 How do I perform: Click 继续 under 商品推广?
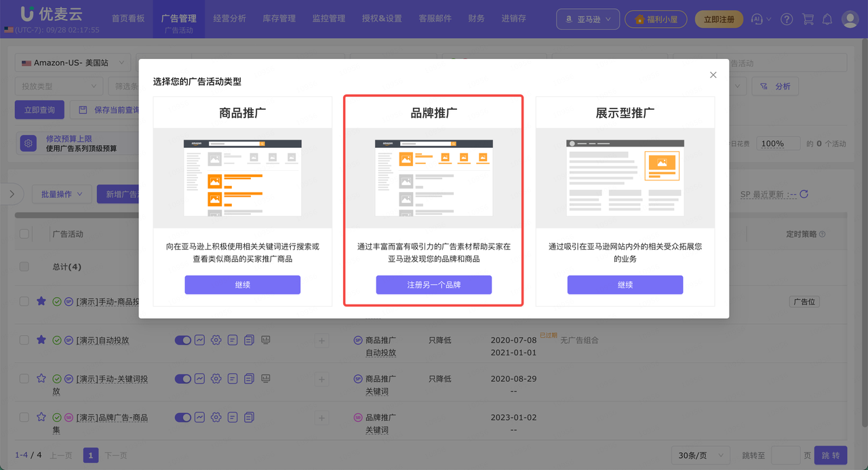(x=243, y=285)
